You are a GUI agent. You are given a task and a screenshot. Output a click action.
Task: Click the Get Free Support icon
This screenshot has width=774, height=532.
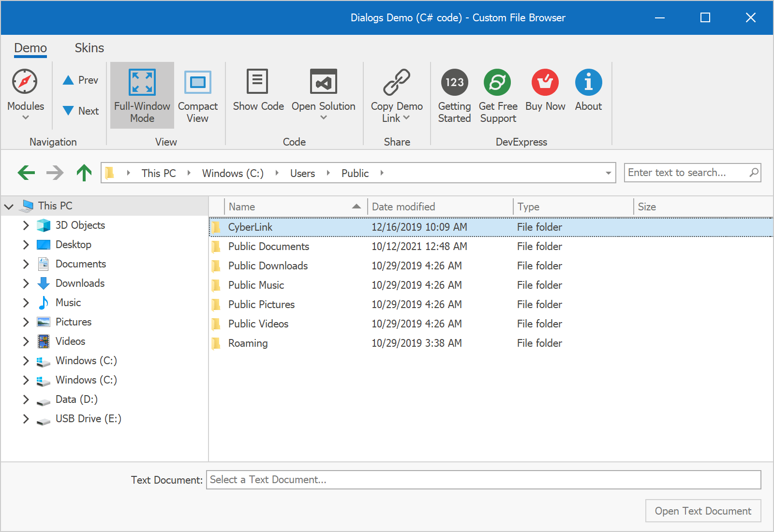pos(497,82)
